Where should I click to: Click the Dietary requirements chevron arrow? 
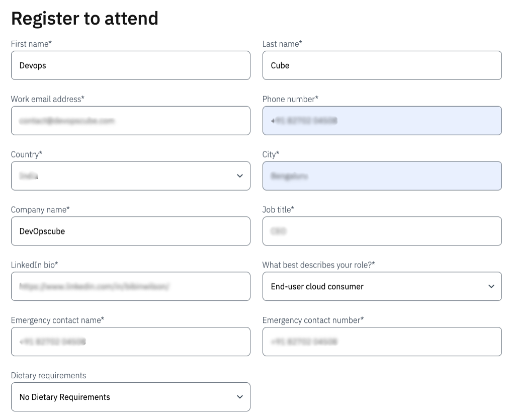(240, 397)
